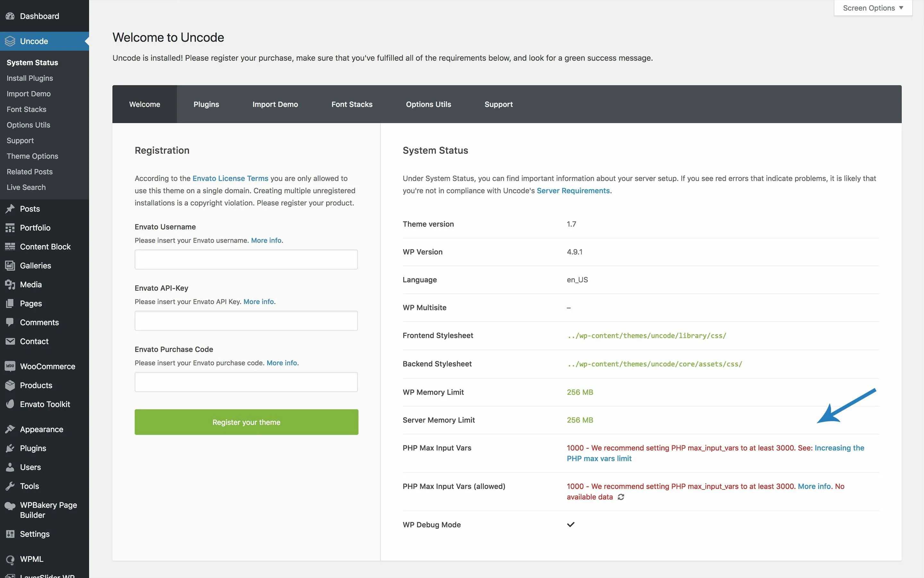Focus the Envato API-Key input field
The width and height of the screenshot is (924, 578).
coord(246,321)
